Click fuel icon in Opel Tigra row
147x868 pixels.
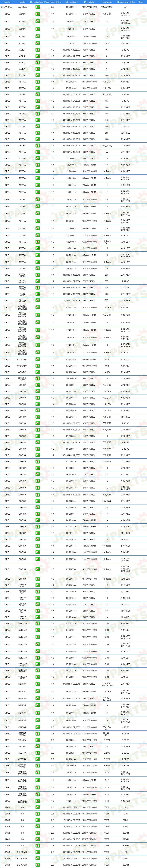point(38,747)
